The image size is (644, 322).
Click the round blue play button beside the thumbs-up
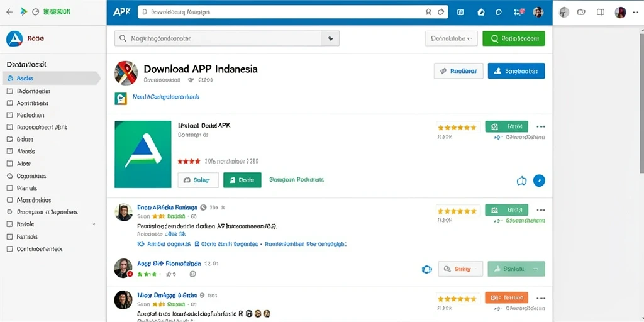click(x=539, y=180)
